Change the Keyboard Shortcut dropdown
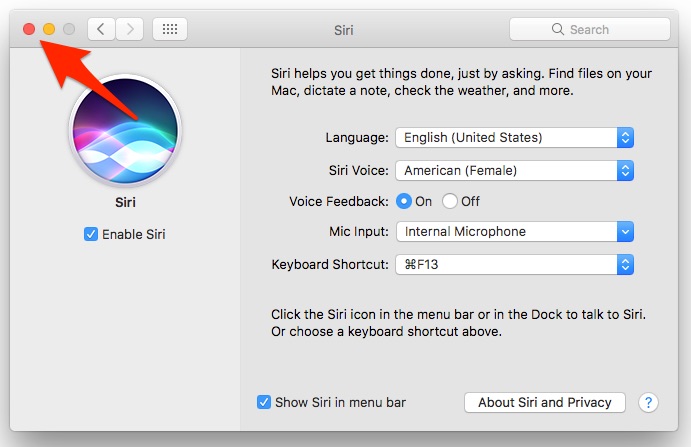The image size is (691, 447). pos(515,265)
